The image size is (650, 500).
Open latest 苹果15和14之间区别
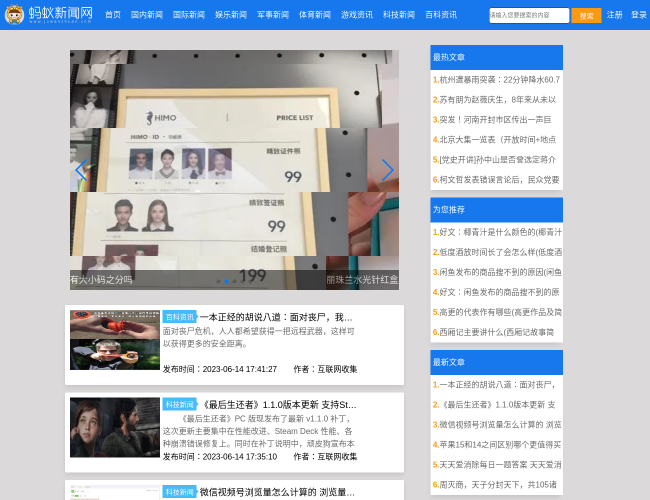pos(497,445)
